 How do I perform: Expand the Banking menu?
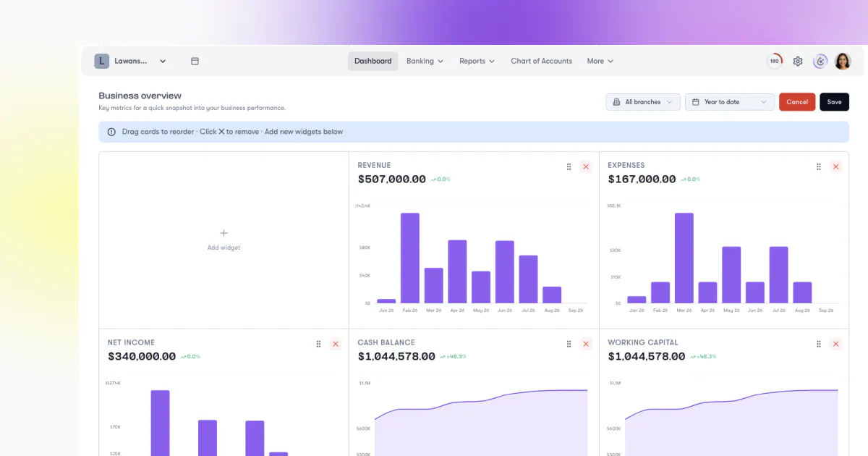(x=425, y=62)
